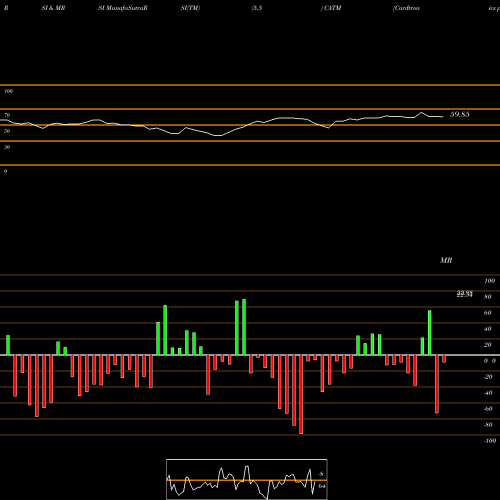The height and width of the screenshot is (500, 500).
Task: Click the '-8' label in mini chart
Action: [321, 474]
